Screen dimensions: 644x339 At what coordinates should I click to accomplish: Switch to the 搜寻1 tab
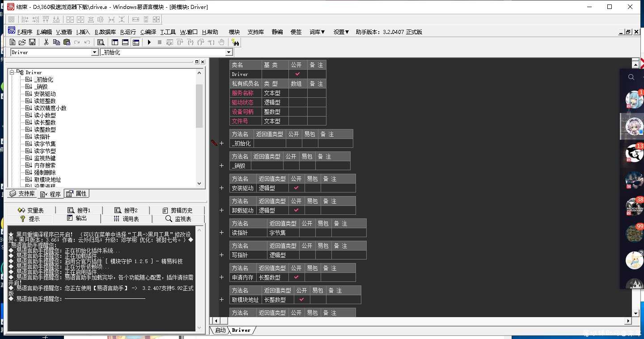coord(79,210)
